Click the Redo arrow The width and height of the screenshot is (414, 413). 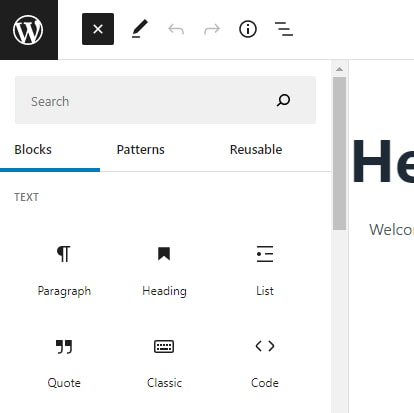coord(212,29)
